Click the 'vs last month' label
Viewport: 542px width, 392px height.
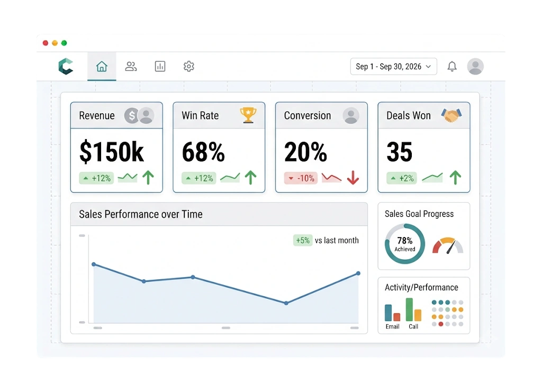pos(337,240)
